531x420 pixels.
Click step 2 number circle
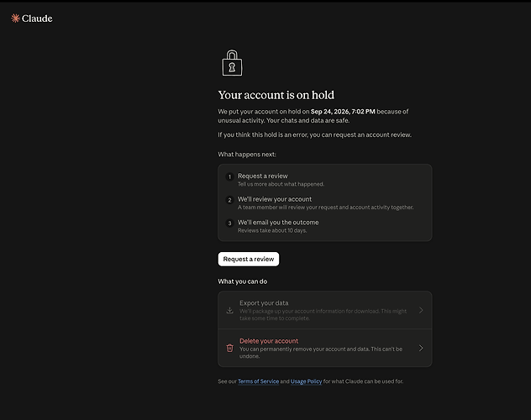pyautogui.click(x=229, y=200)
